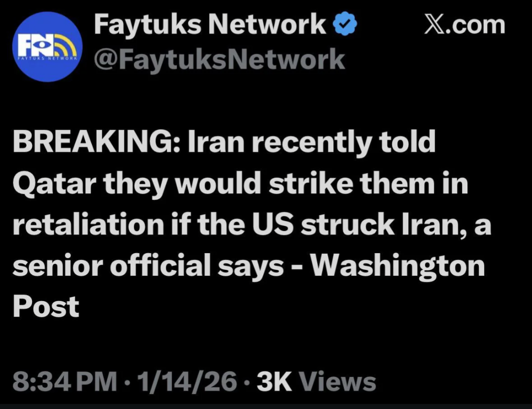Click the word "Qatar" in the post

pos(47,185)
